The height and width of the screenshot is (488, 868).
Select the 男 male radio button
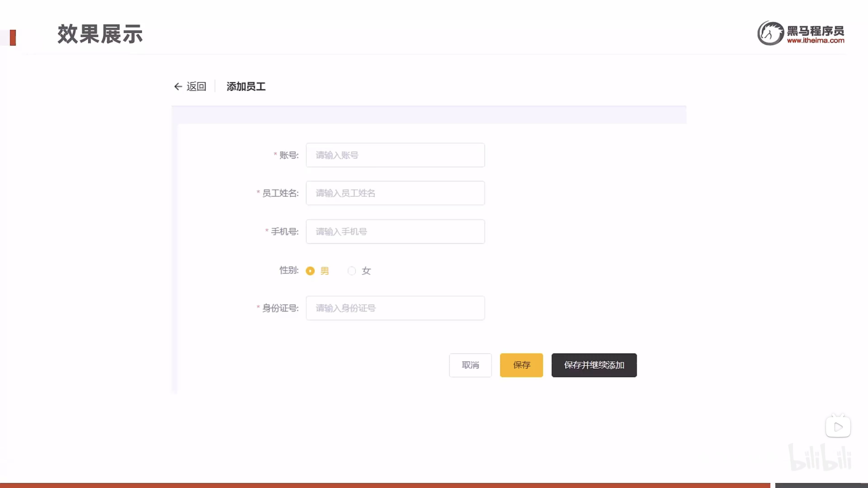310,271
